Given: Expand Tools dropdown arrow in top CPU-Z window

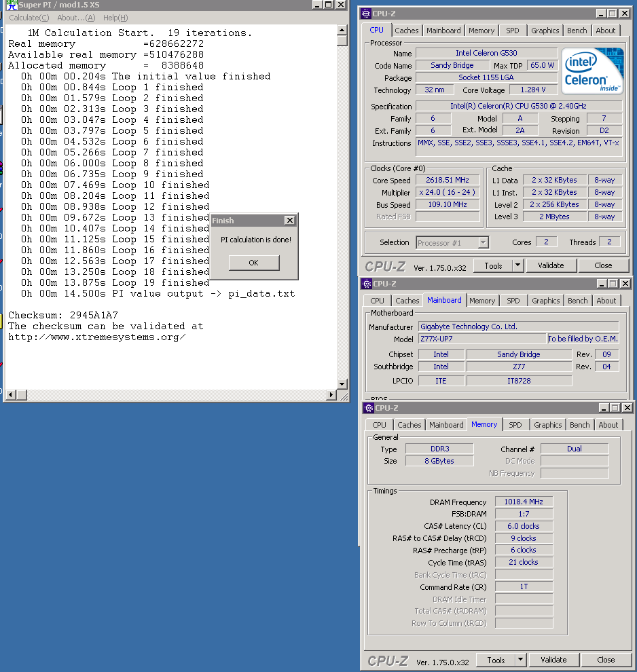Looking at the screenshot, I should pos(518,265).
